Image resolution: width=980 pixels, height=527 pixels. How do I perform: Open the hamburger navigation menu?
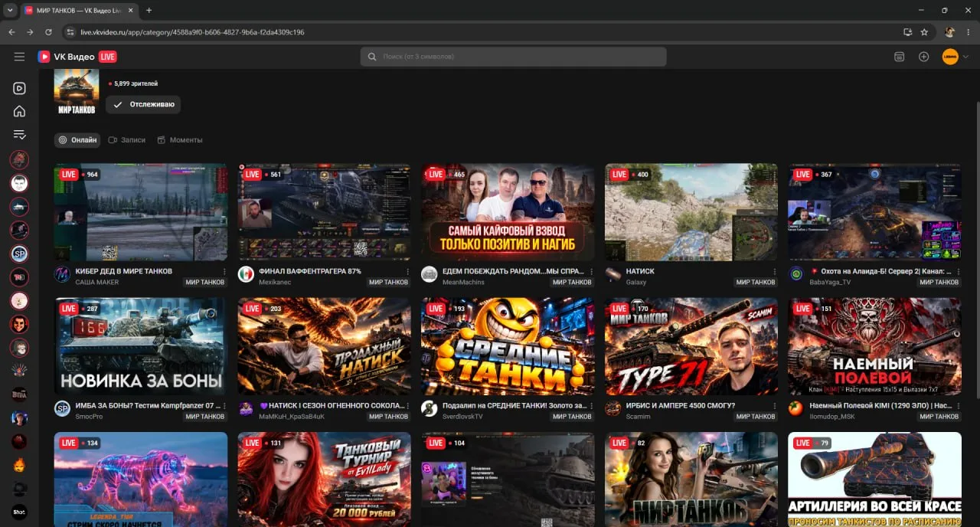19,57
